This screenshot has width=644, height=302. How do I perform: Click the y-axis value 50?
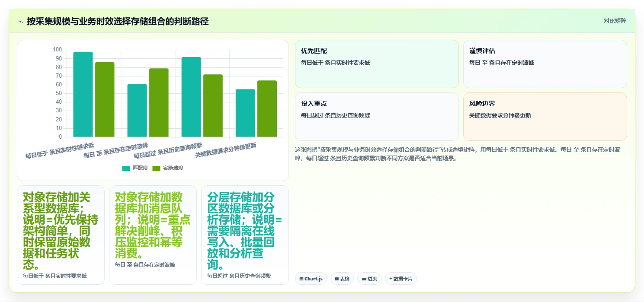tap(59, 93)
